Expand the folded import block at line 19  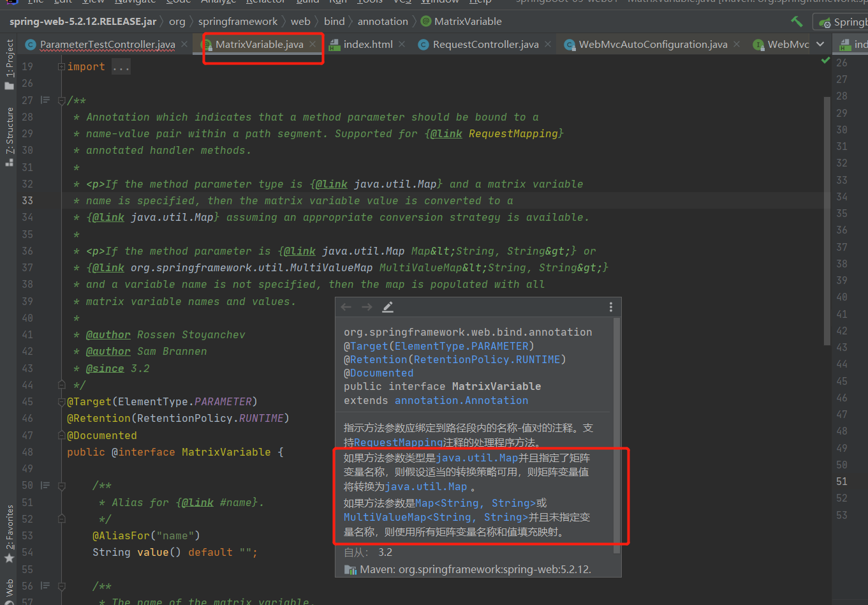[x=61, y=66]
